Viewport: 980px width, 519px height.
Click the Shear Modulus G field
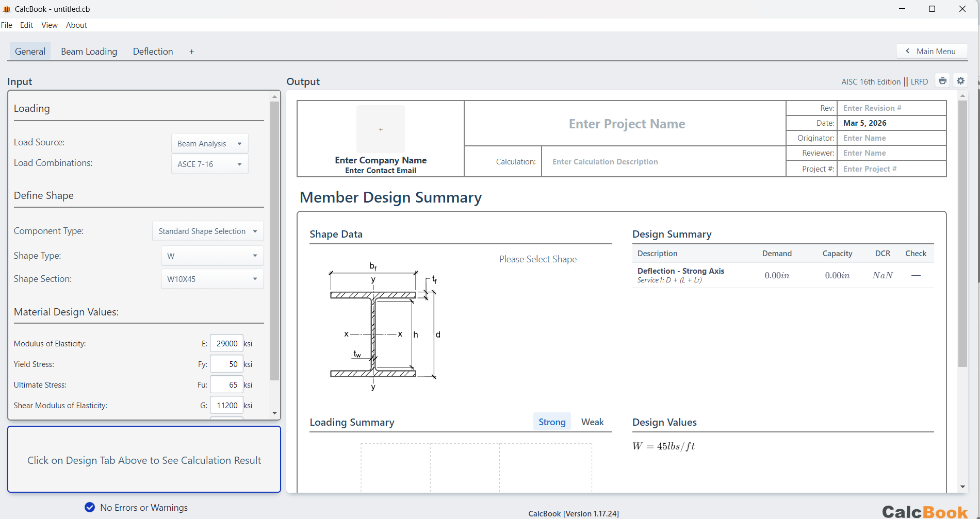(x=227, y=405)
